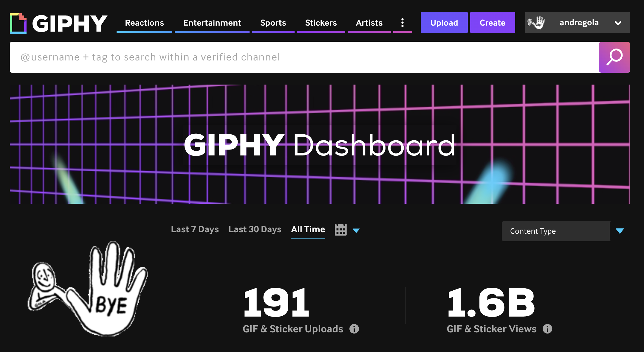Click the small user avatar in header
The width and height of the screenshot is (644, 352).
click(x=536, y=23)
